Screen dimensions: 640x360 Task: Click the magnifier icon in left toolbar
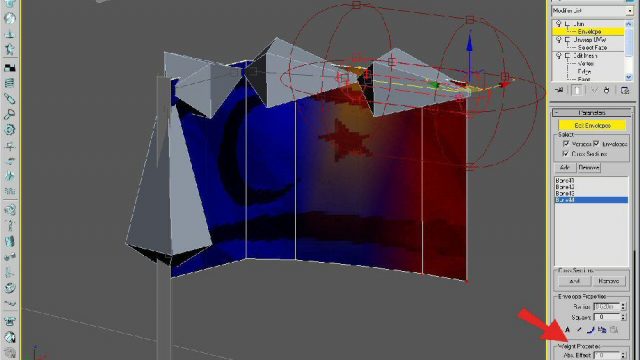coord(10,114)
